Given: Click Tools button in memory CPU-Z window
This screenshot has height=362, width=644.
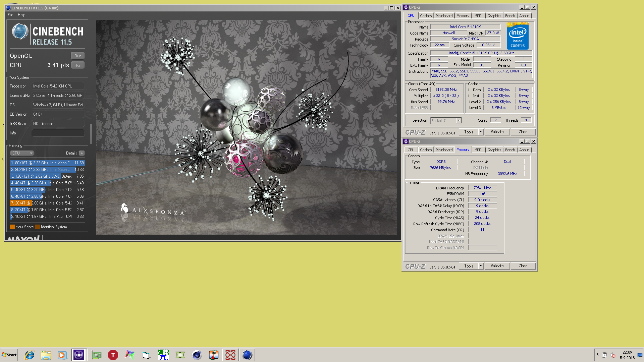Looking at the screenshot, I should [469, 266].
